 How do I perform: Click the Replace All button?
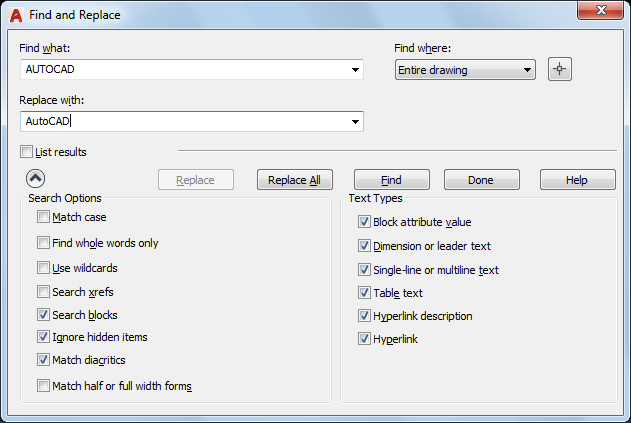click(x=295, y=180)
